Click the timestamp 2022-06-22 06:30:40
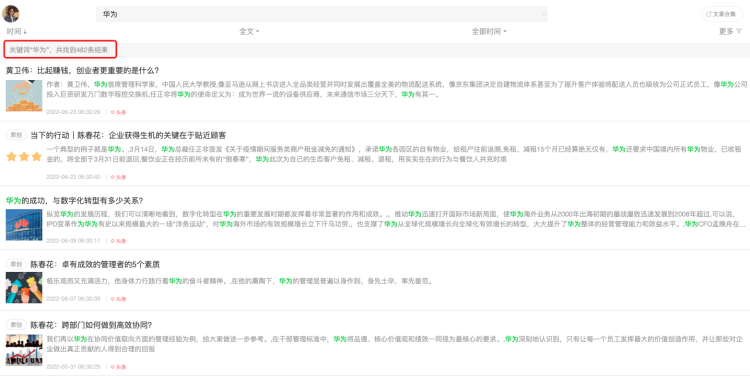Image resolution: width=750 pixels, height=377 pixels. coord(73,177)
